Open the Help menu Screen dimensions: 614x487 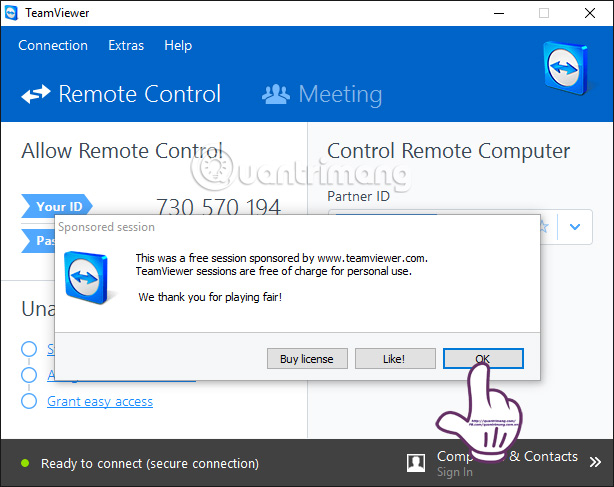(x=178, y=45)
